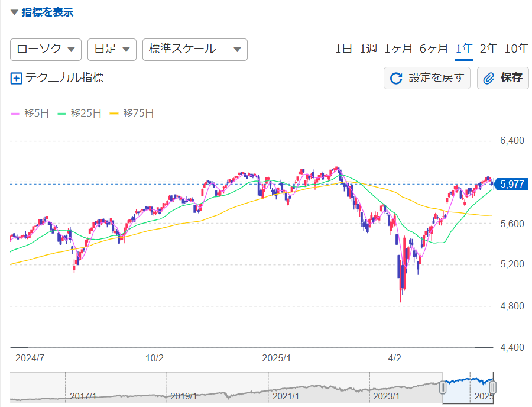The height and width of the screenshot is (407, 532).
Task: Click the left range slider handle
Action: point(443,387)
